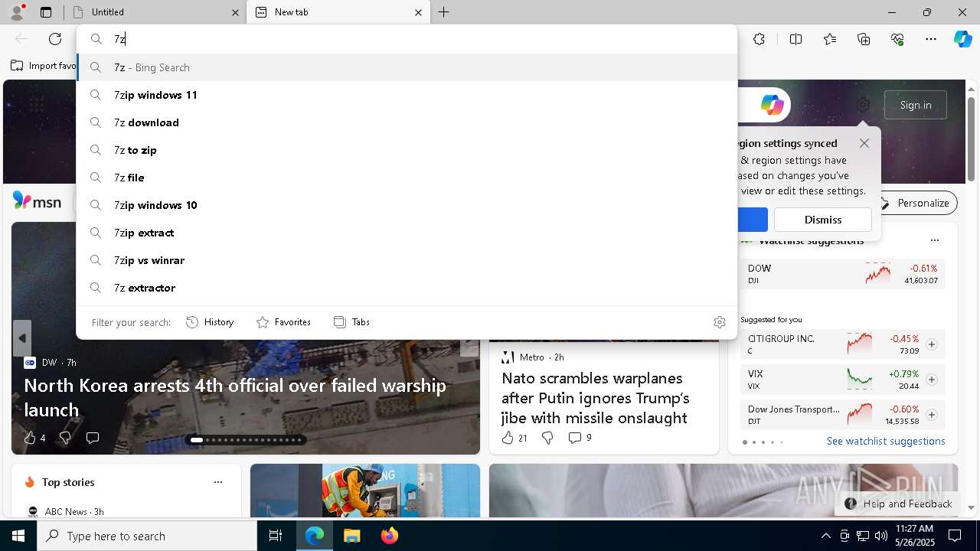Viewport: 980px width, 551px height.
Task: Select suggestion '7zip extract'
Action: click(x=407, y=233)
